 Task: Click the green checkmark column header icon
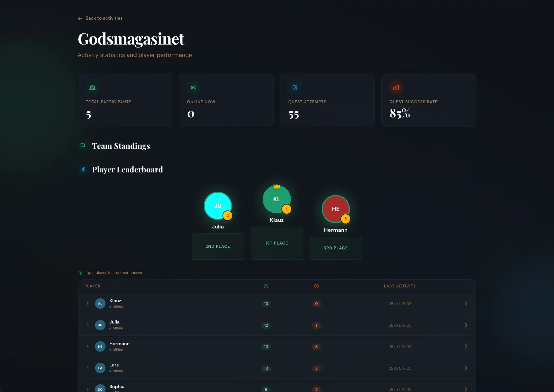pos(266,286)
